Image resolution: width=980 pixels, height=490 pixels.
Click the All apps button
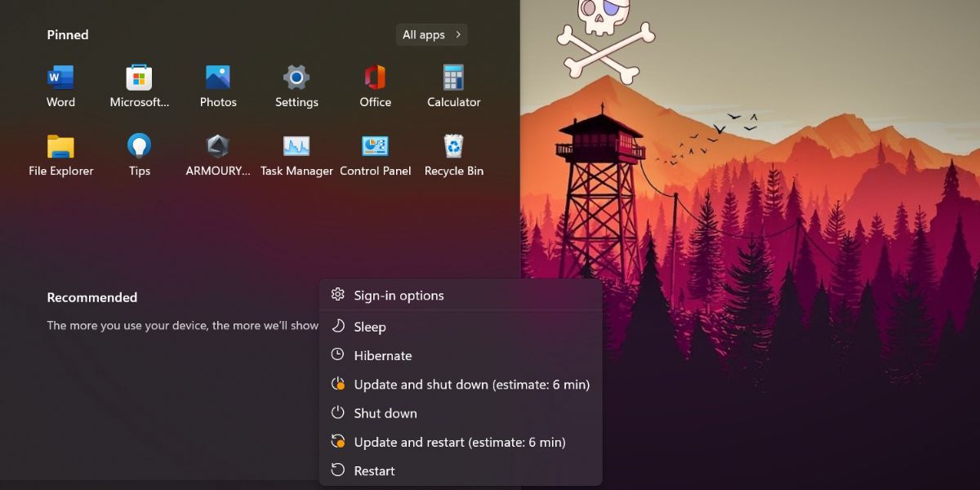[432, 34]
